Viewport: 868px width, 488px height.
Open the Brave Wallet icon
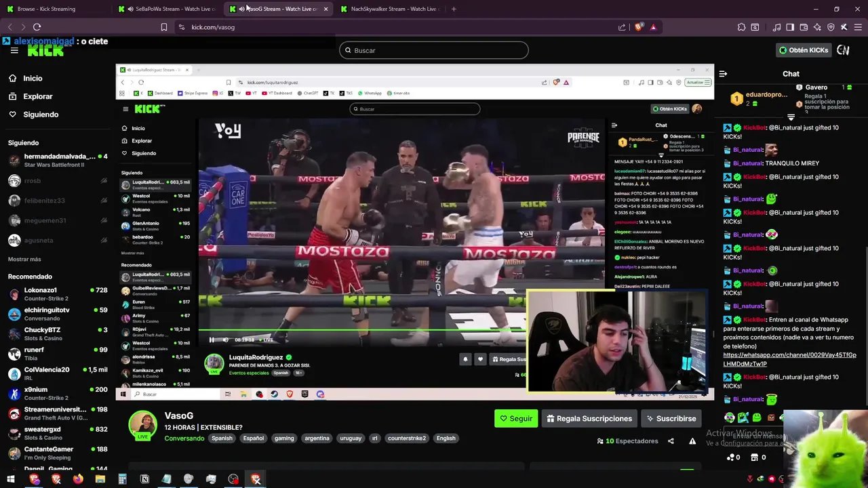tap(804, 27)
